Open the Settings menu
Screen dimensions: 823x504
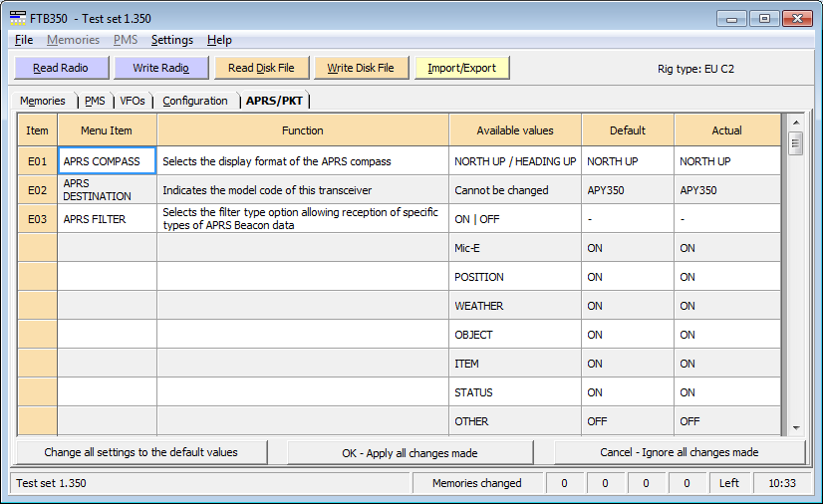pos(172,40)
